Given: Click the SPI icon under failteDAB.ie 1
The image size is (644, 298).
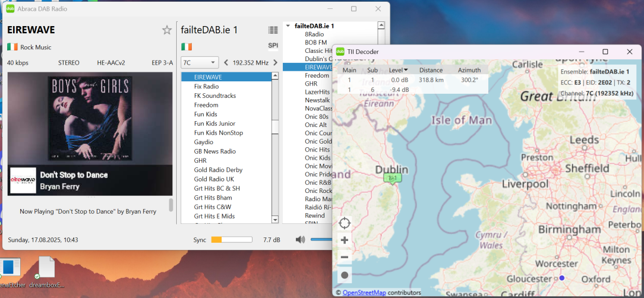Looking at the screenshot, I should 273,45.
